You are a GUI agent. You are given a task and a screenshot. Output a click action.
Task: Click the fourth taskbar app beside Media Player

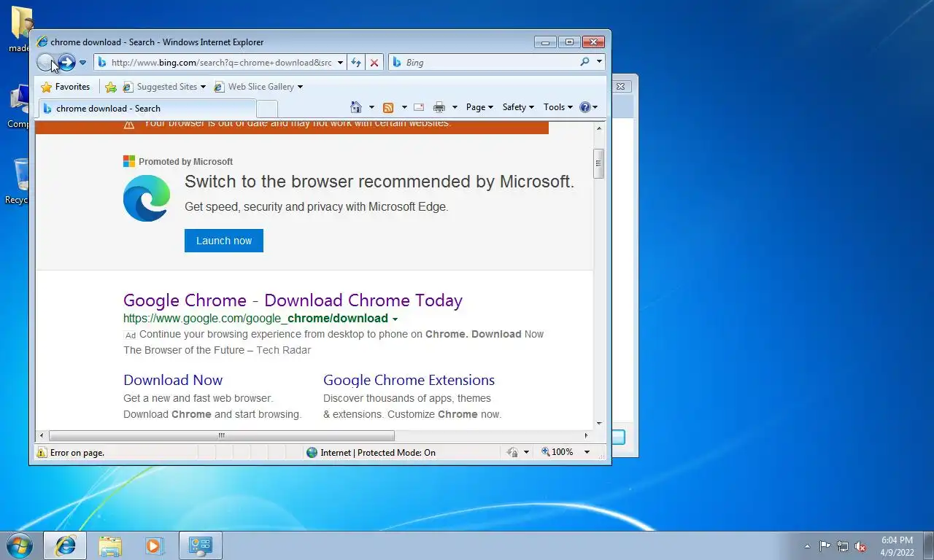coord(200,545)
